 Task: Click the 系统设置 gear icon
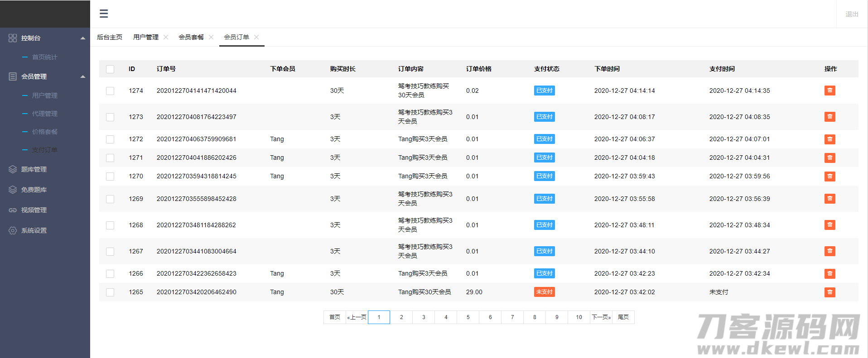13,230
